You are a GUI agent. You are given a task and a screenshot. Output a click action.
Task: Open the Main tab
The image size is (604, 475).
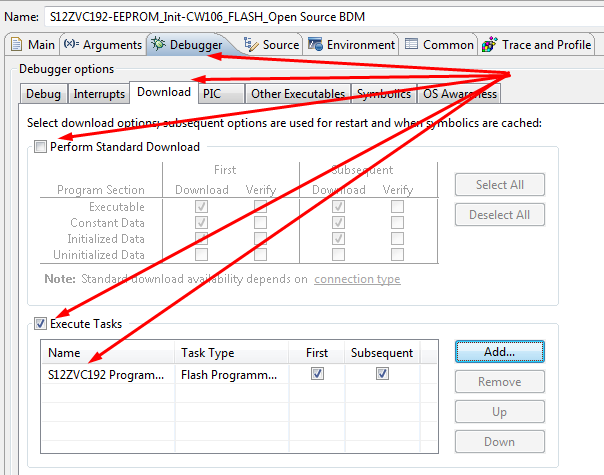tap(32, 45)
